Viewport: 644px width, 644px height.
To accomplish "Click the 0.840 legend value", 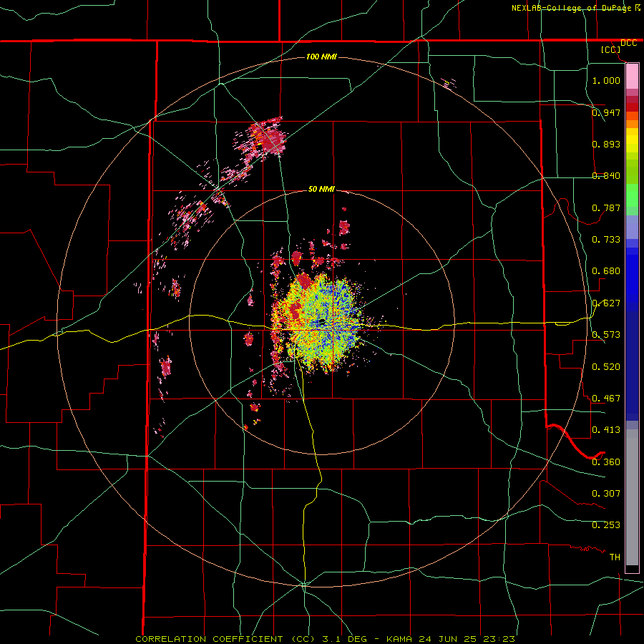I will click(606, 176).
